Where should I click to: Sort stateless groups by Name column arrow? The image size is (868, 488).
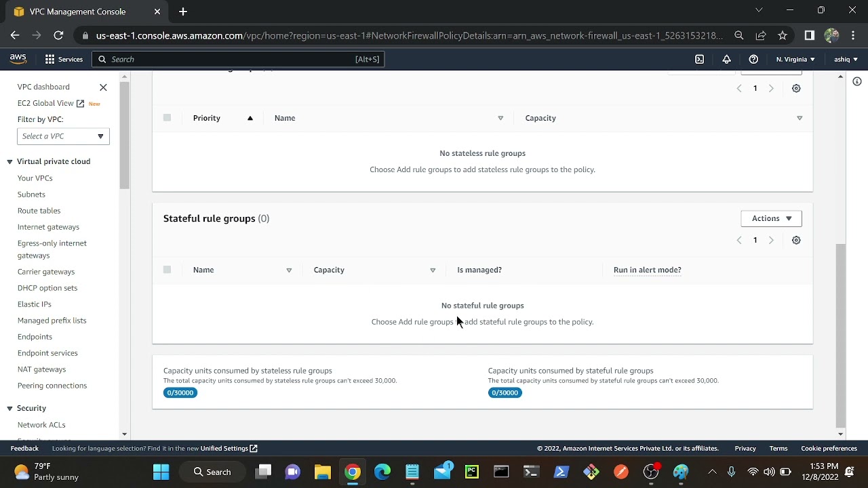click(x=500, y=118)
